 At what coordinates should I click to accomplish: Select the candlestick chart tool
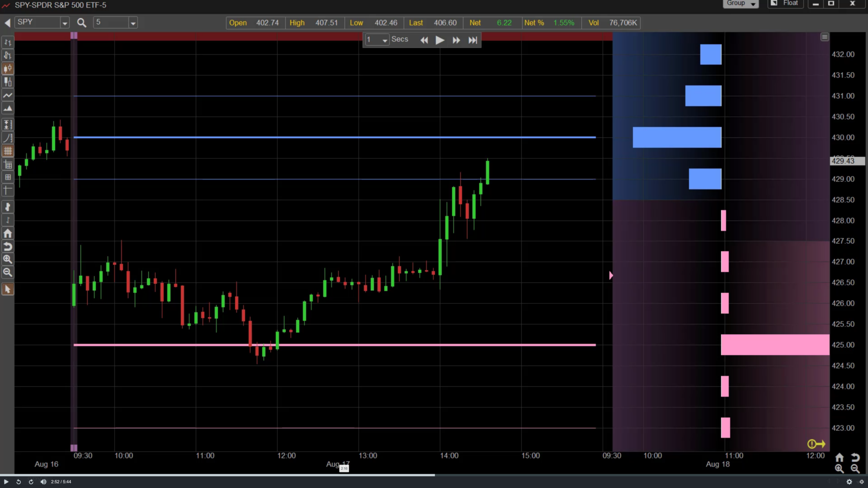[8, 68]
